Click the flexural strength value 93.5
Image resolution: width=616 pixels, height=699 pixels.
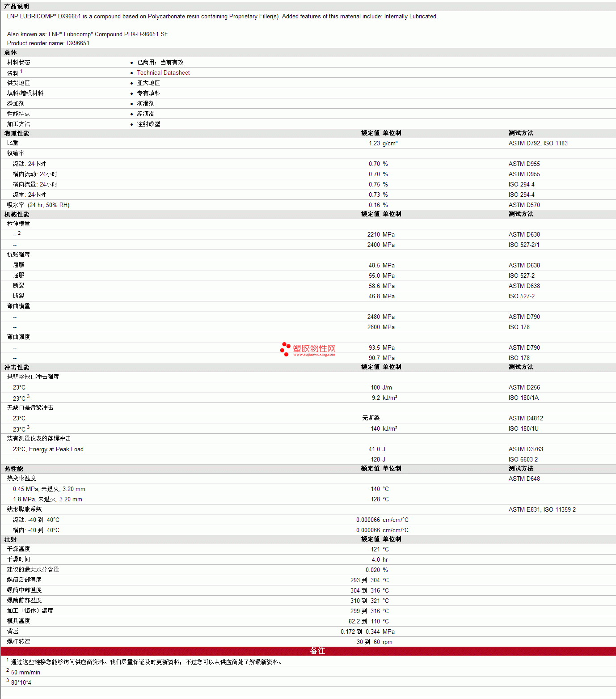(x=374, y=348)
